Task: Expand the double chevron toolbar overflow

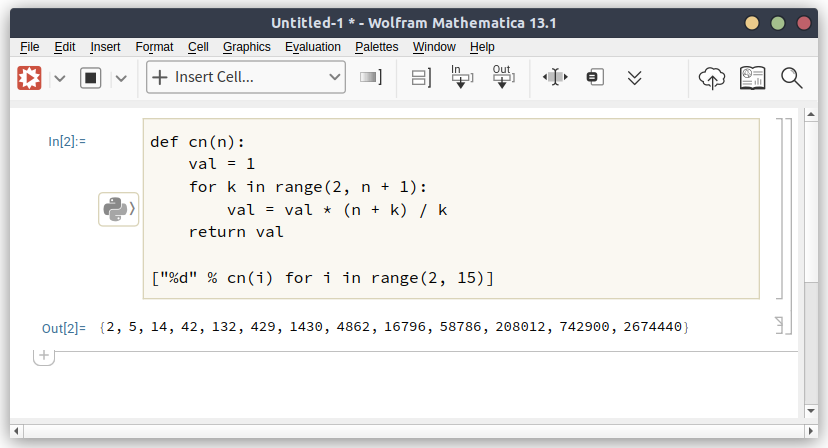Action: 634,78
